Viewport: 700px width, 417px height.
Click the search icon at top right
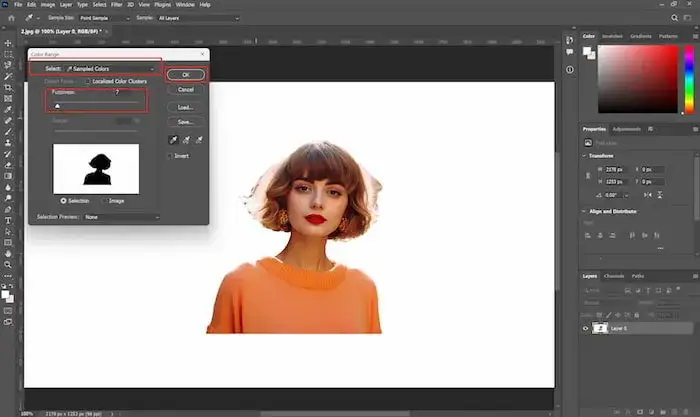pyautogui.click(x=672, y=18)
